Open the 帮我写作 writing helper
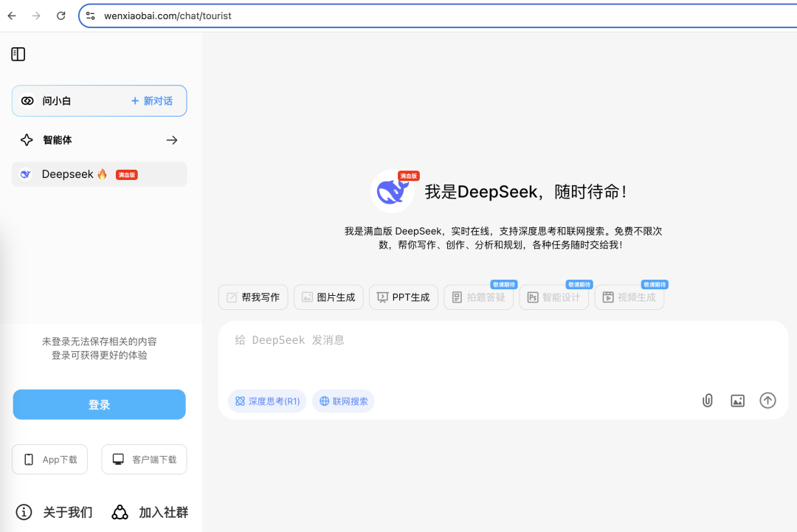This screenshot has width=797, height=532. [x=253, y=297]
